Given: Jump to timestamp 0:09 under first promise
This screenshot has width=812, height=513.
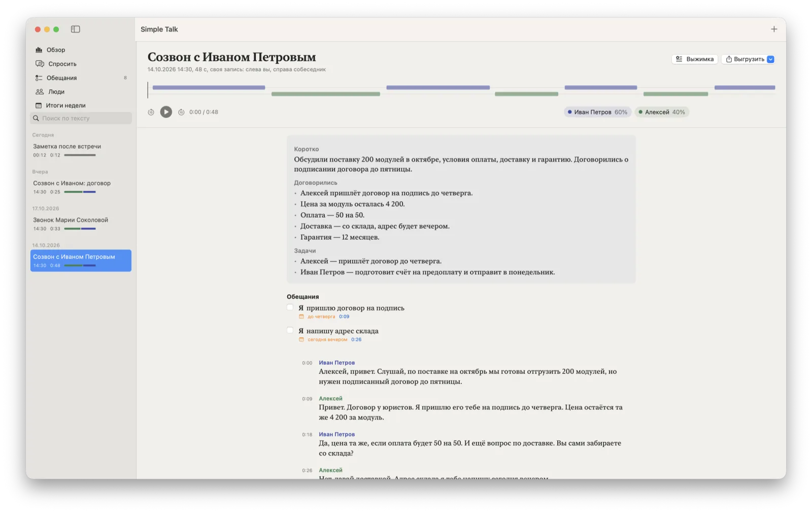Looking at the screenshot, I should 344,316.
